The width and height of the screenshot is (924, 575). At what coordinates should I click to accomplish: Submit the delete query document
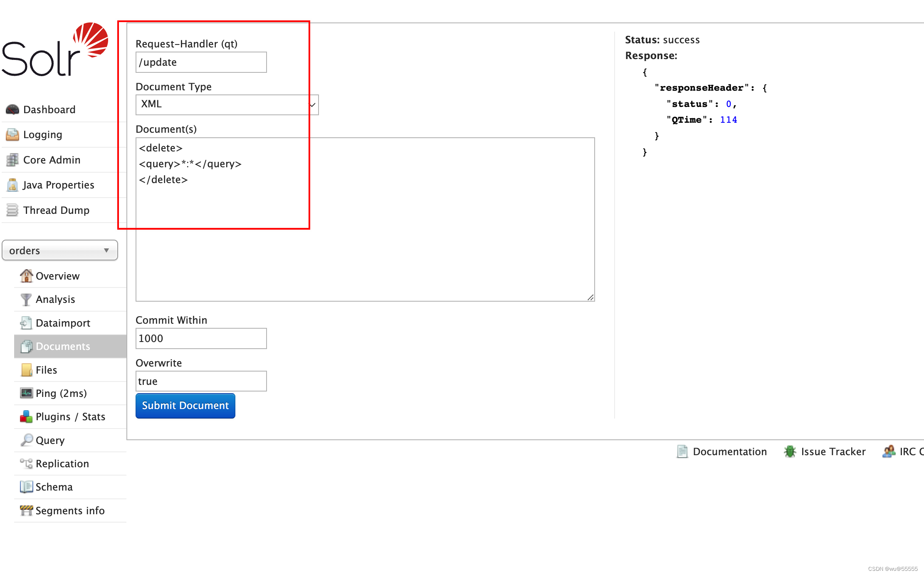pyautogui.click(x=186, y=405)
